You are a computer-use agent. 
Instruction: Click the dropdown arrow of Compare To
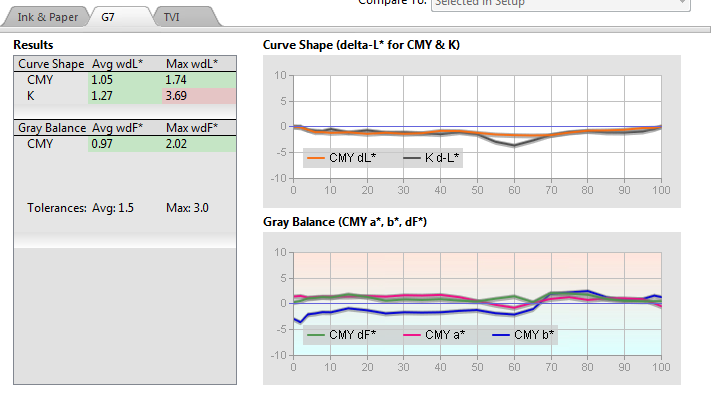(681, 3)
